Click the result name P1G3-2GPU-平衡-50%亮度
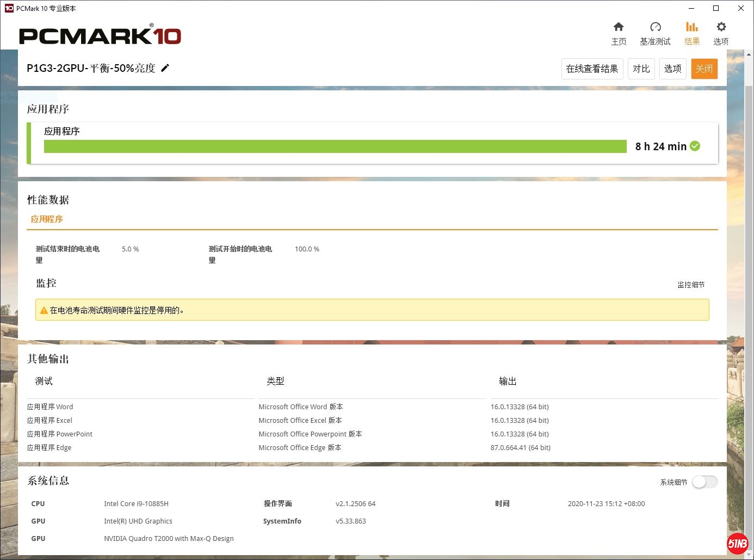 click(x=91, y=68)
